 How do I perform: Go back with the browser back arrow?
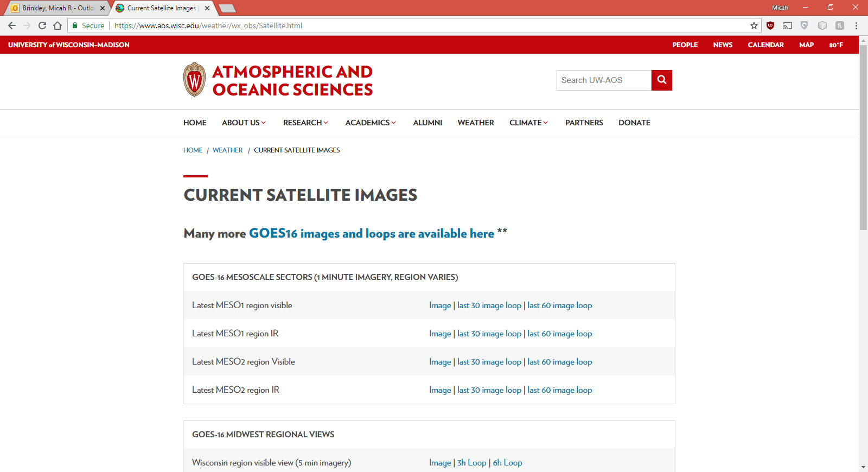click(12, 25)
